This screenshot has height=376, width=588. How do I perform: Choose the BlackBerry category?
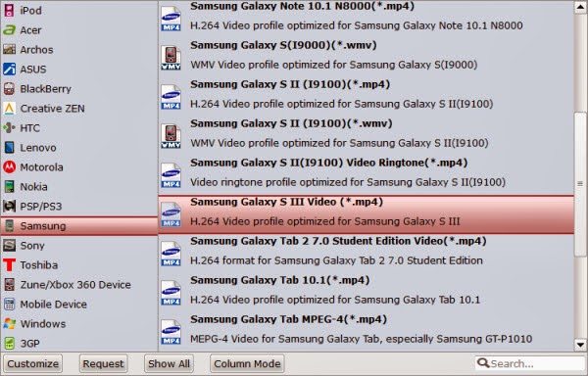(x=78, y=89)
